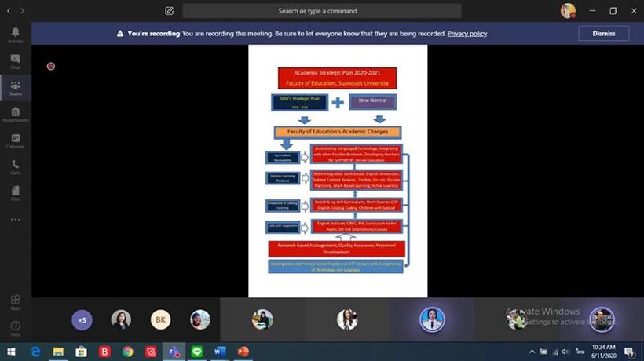This screenshot has width=644, height=361.
Task: Open your profile picture menu
Action: 568,11
